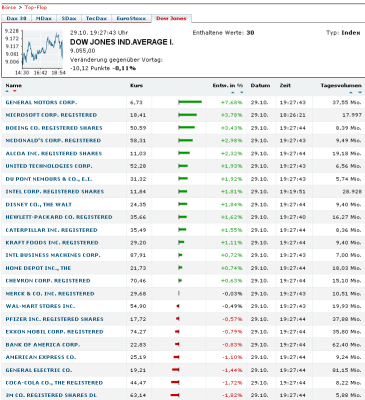Screen dimensions: 365x400
Task: Open DOW JONES IND.AVERAGE I. heading
Action: 122,42
